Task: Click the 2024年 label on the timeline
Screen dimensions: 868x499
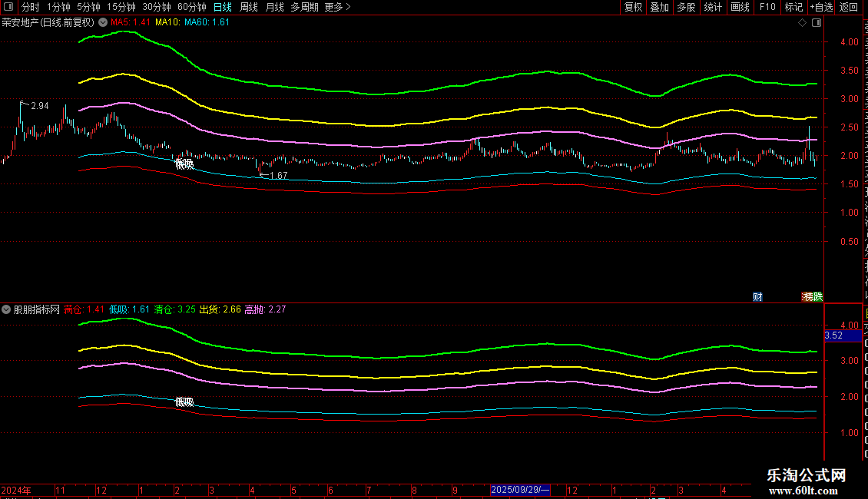Action: [16, 491]
